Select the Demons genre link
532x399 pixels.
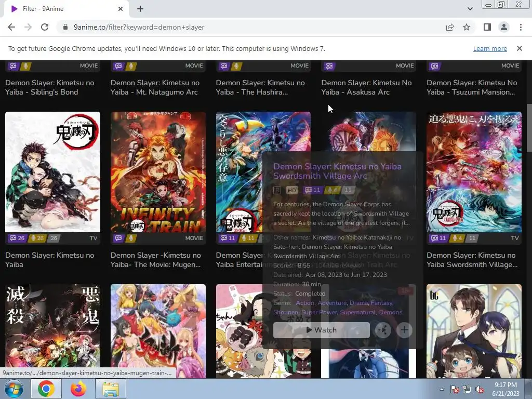[x=390, y=312]
